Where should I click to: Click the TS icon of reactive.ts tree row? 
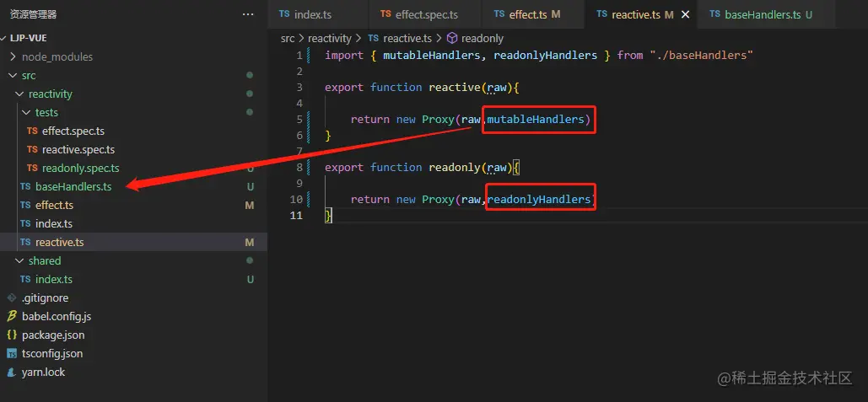coord(25,242)
